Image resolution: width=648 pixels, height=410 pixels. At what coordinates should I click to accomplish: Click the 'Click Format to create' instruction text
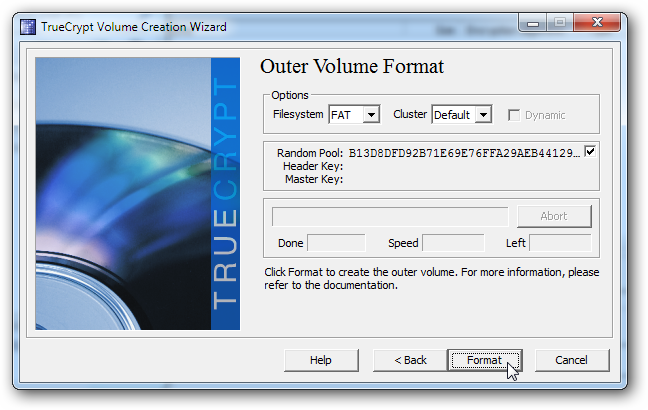coord(431,279)
